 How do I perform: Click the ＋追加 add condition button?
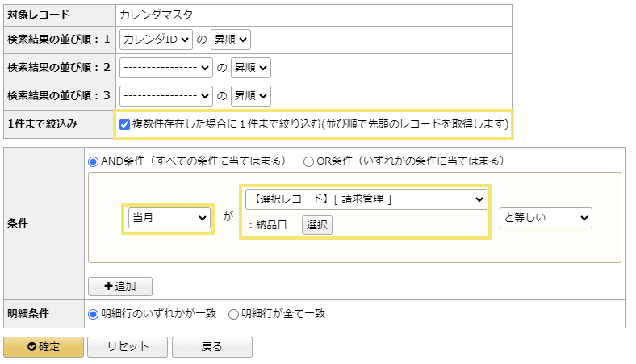(x=120, y=287)
